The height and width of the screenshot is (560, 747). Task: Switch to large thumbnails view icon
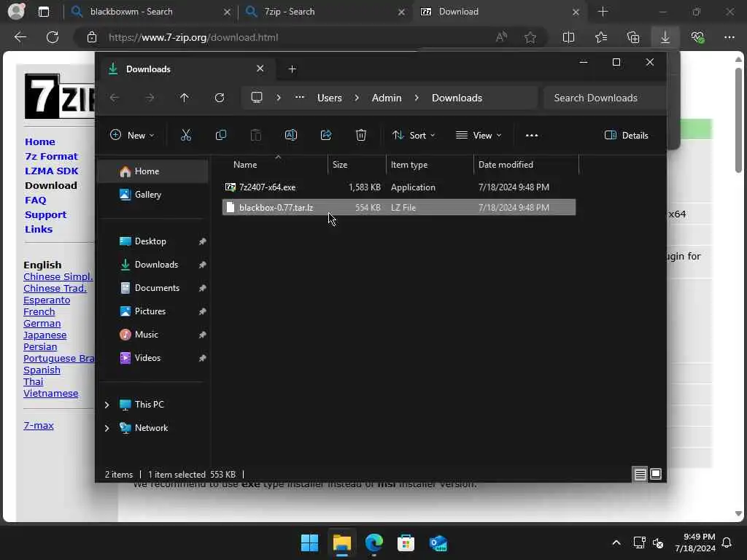point(656,474)
